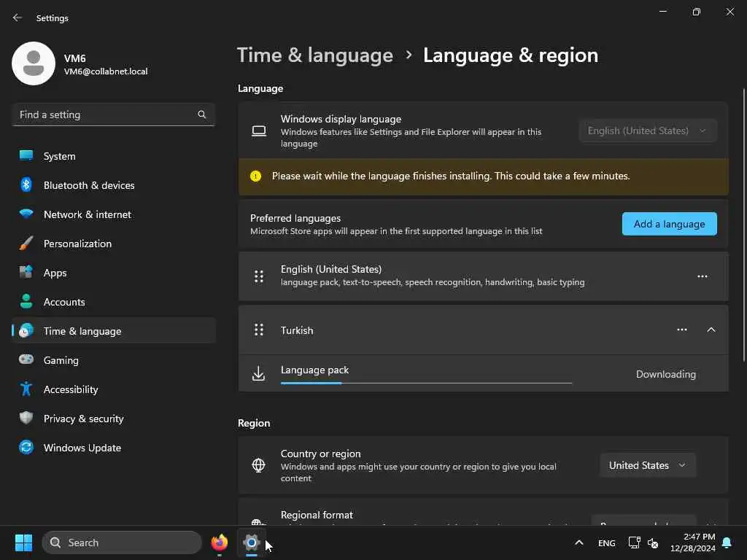Click the Region section heading

coord(254,423)
